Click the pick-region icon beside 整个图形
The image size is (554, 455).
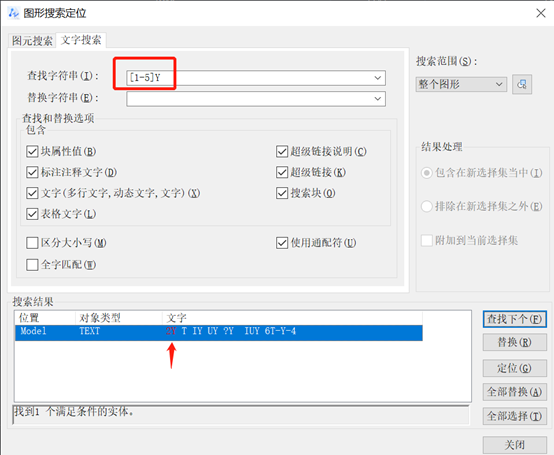[522, 84]
